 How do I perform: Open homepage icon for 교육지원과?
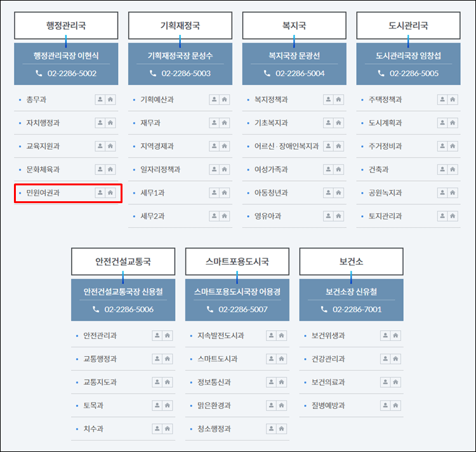[110, 146]
